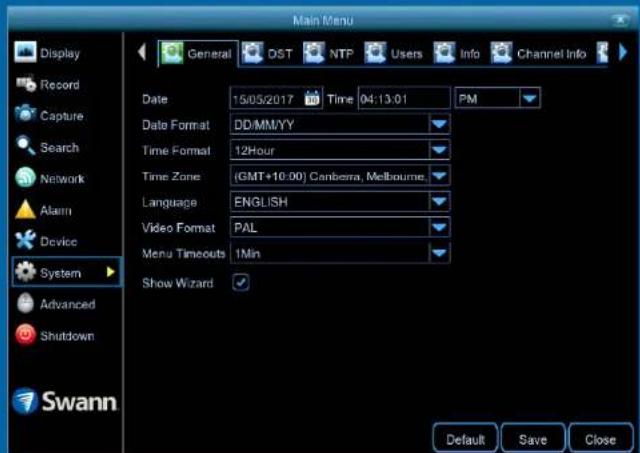Image resolution: width=640 pixels, height=453 pixels.
Task: Open the Alarm triangle icon
Action: click(25, 209)
